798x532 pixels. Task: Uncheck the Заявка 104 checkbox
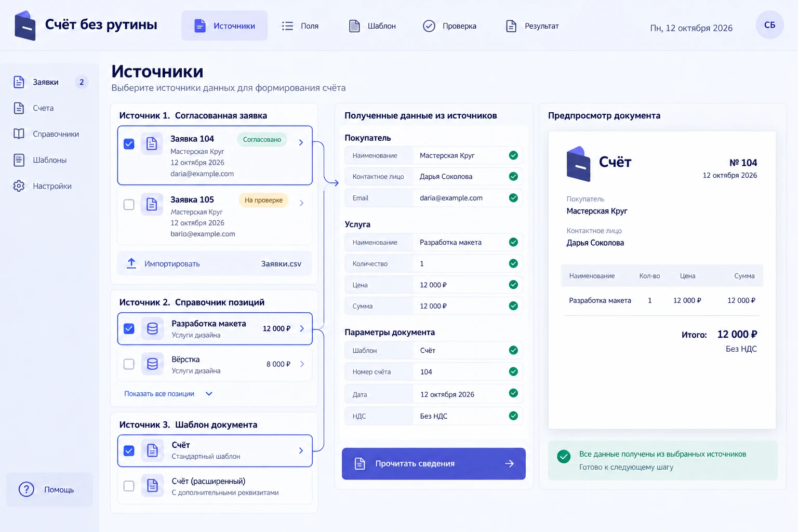tap(129, 144)
